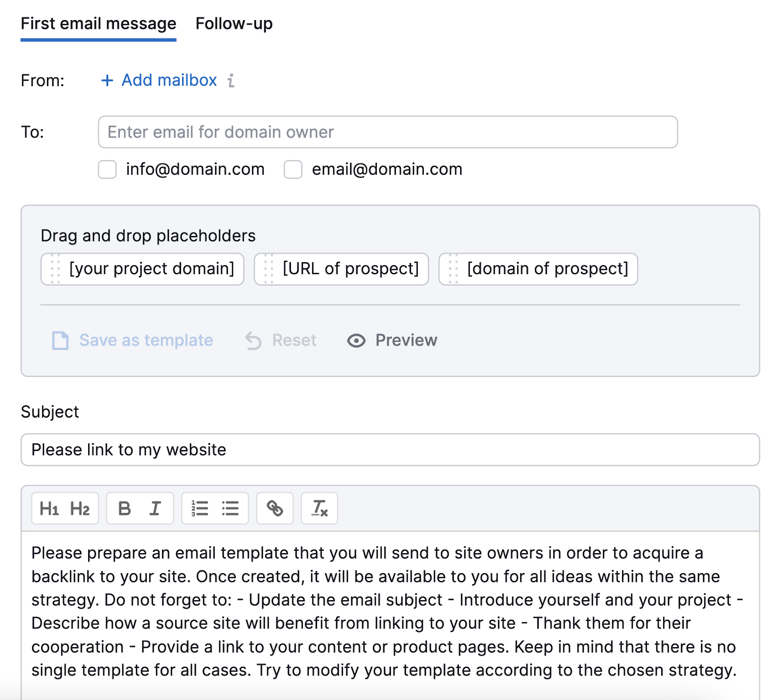Insert a hyperlink in the email
783x700 pixels.
[275, 509]
